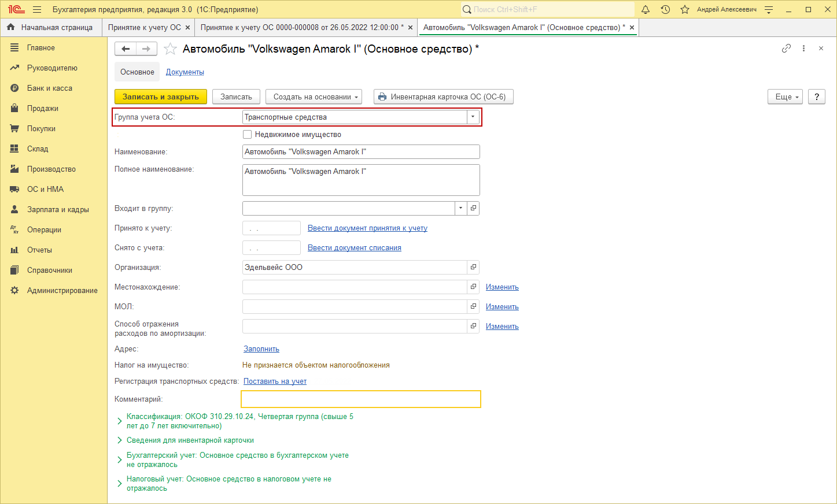Click Изменить next to МОЛ
The image size is (837, 504).
click(502, 306)
